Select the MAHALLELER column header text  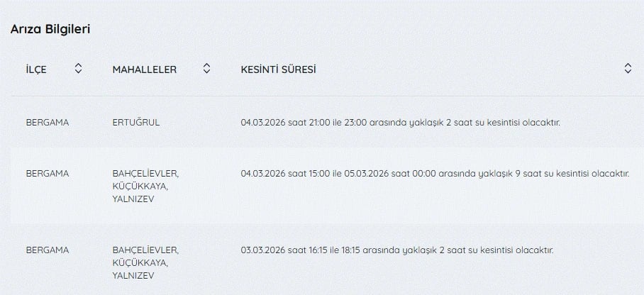[x=145, y=69]
